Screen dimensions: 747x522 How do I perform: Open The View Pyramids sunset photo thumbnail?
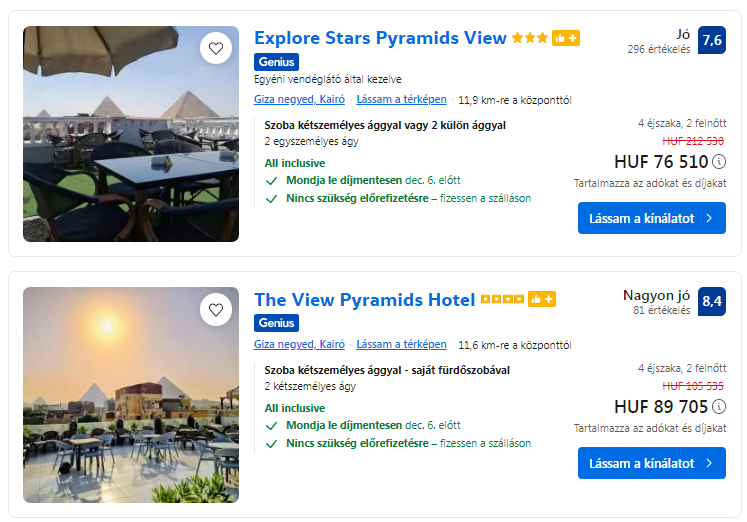coord(131,395)
